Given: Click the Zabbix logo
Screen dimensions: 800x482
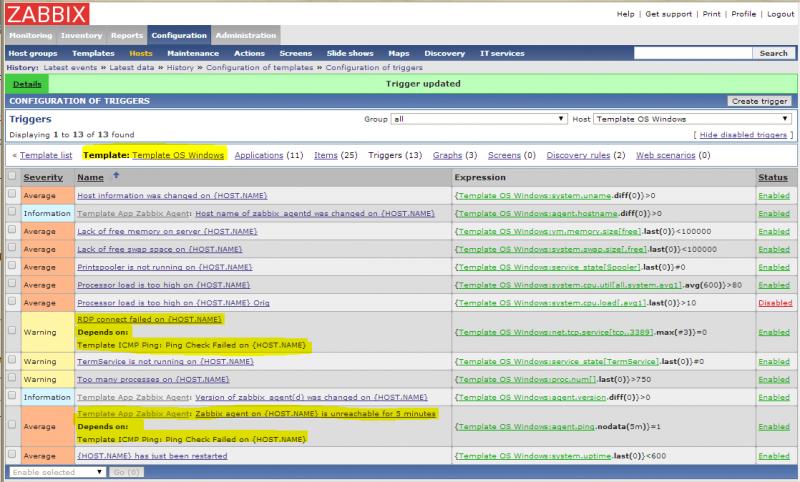Looking at the screenshot, I should pyautogui.click(x=47, y=14).
